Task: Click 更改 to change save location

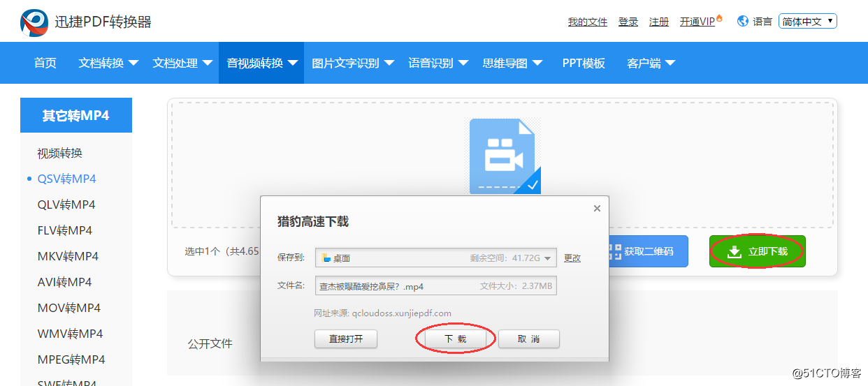Action: pyautogui.click(x=572, y=258)
